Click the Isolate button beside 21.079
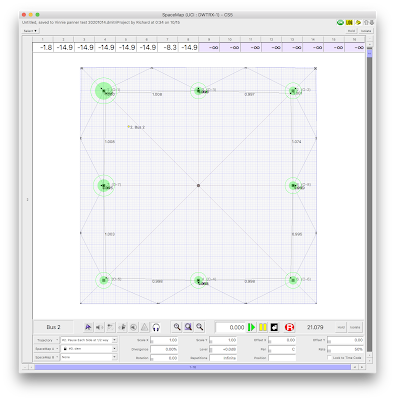This screenshot has height=400, width=395. point(355,327)
